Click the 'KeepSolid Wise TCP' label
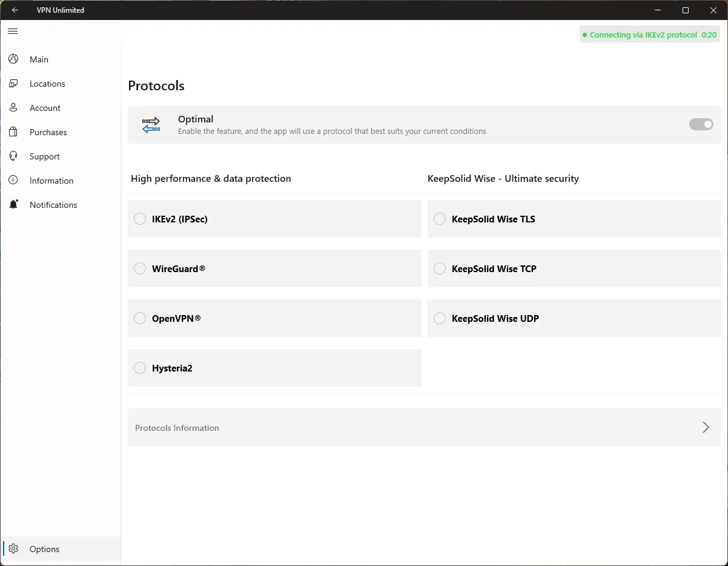The height and width of the screenshot is (566, 728). tap(494, 269)
